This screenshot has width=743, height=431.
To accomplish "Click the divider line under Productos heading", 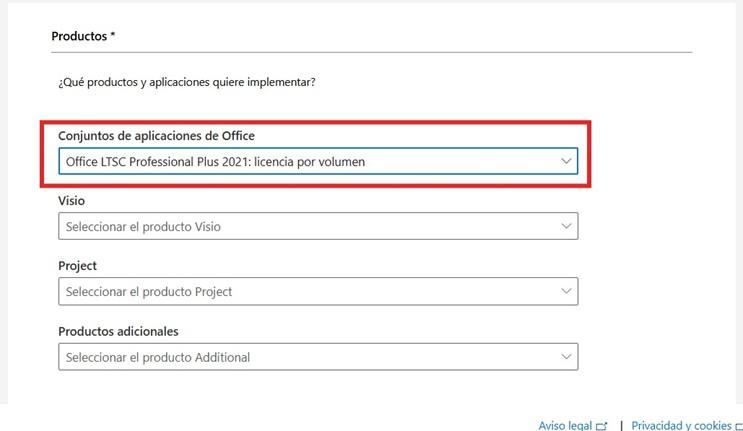I will (370, 52).
